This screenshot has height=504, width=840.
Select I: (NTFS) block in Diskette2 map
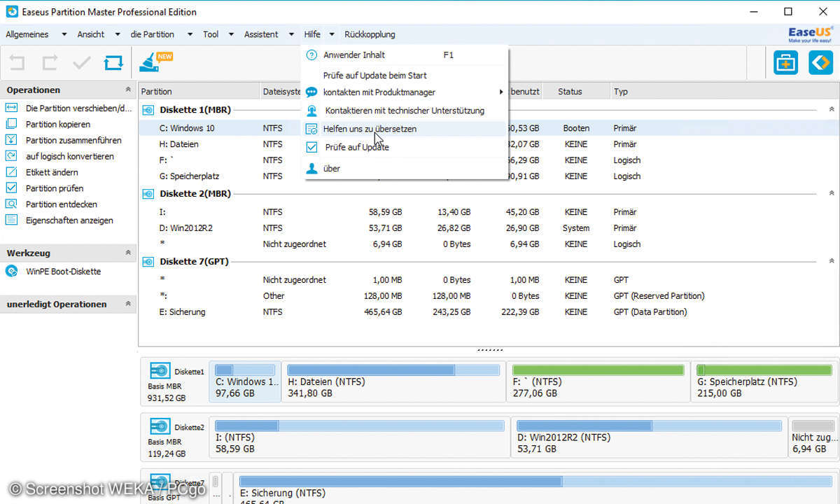point(360,437)
